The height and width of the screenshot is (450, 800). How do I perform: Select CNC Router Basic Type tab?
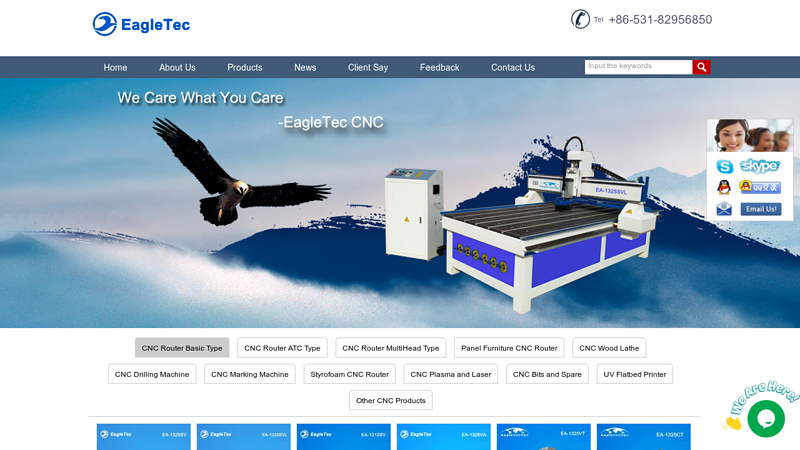pos(182,348)
